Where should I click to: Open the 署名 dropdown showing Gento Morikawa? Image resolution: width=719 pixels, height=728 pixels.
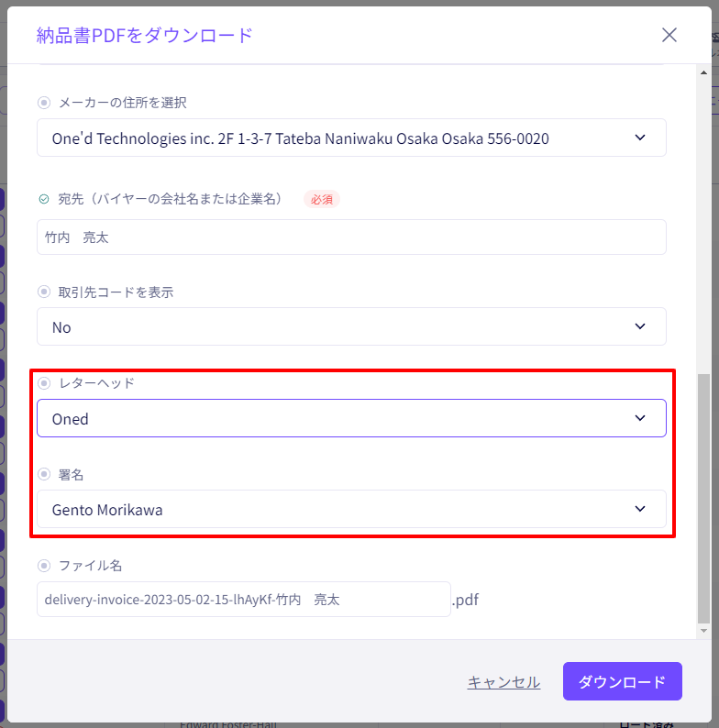(351, 509)
